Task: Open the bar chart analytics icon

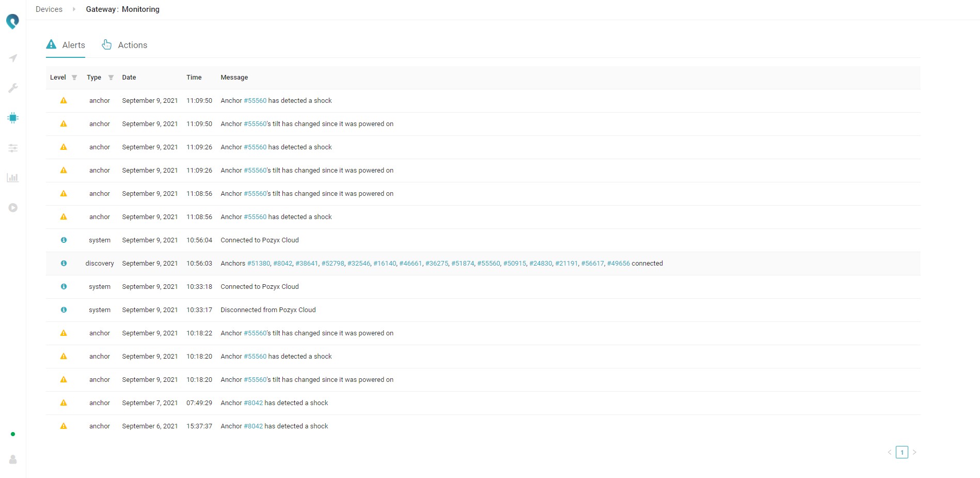Action: click(x=13, y=178)
